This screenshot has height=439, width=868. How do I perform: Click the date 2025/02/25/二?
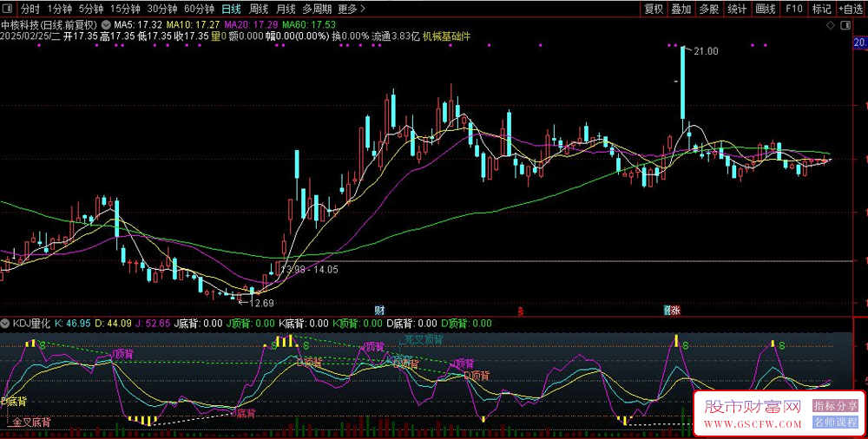click(x=30, y=36)
